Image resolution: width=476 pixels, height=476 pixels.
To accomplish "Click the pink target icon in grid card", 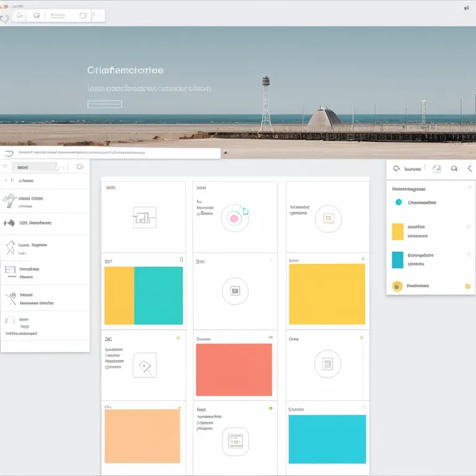I will pos(234,218).
